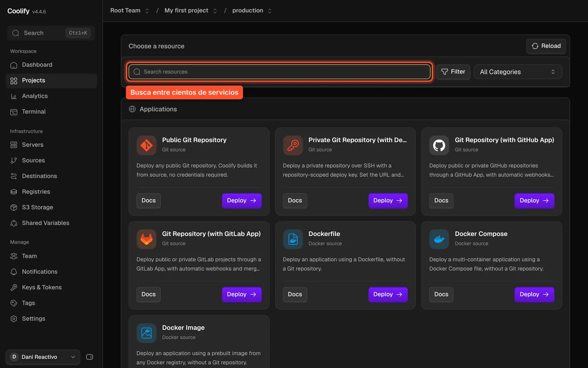The width and height of the screenshot is (588, 368).
Task: Click the Analytics bar chart icon
Action: (14, 96)
